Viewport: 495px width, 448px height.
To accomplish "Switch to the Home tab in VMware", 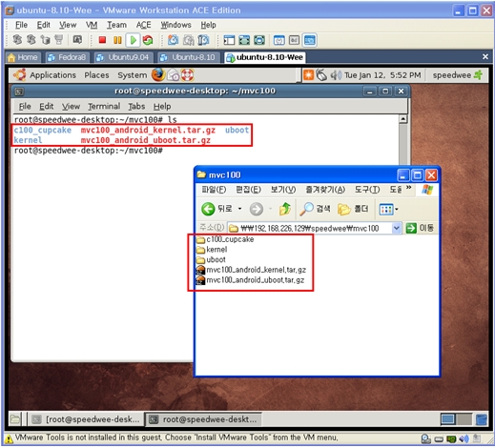I will click(x=23, y=57).
